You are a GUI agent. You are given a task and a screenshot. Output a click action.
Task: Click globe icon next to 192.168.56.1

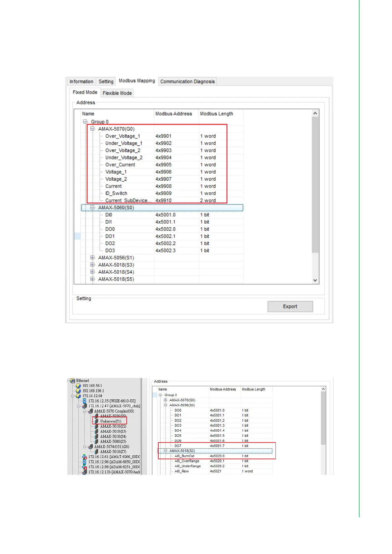78,386
